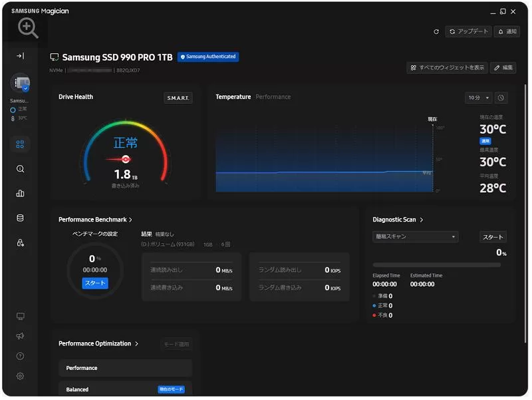Image resolution: width=532 pixels, height=400 pixels.
Task: Open the 10分 time range dropdown
Action: (x=478, y=98)
